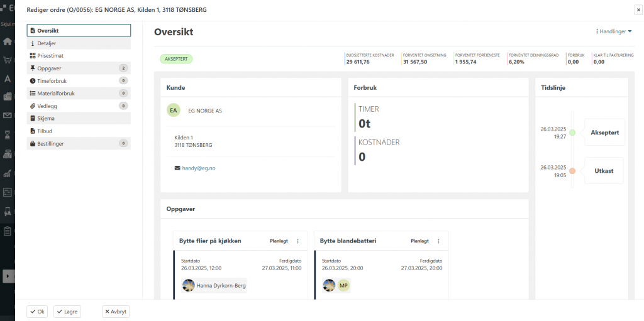Click the list icon for Materialforbruk
The width and height of the screenshot is (644, 321).
pos(33,94)
